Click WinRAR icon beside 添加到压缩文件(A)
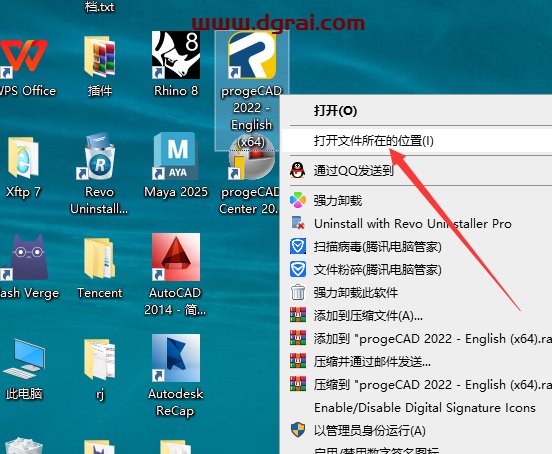Viewport: 552px width, 454px height. click(x=298, y=315)
